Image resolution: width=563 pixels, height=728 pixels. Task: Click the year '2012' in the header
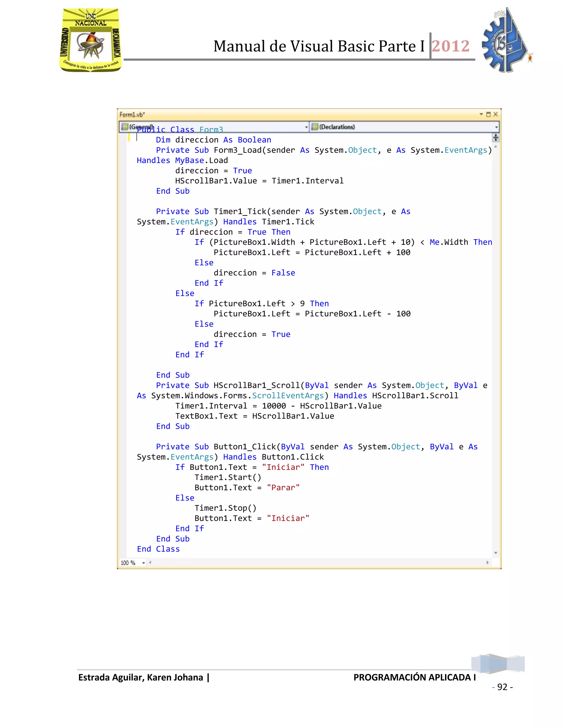click(x=451, y=46)
